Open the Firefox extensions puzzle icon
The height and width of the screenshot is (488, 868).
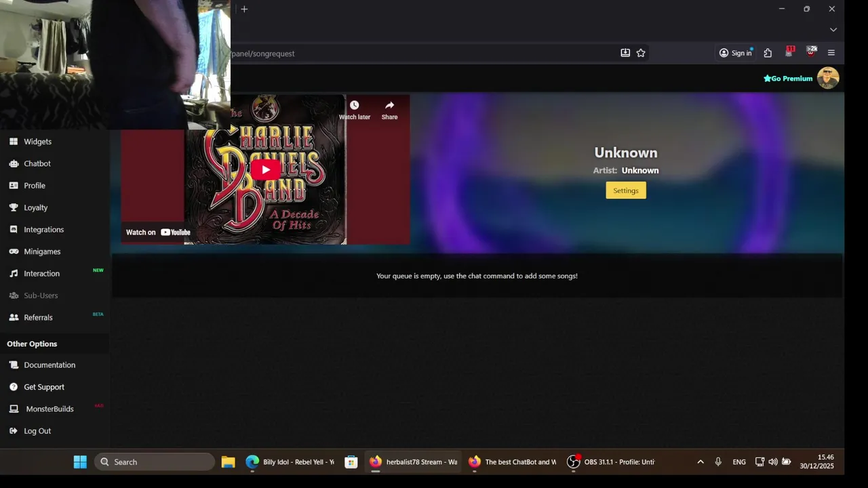(x=768, y=53)
